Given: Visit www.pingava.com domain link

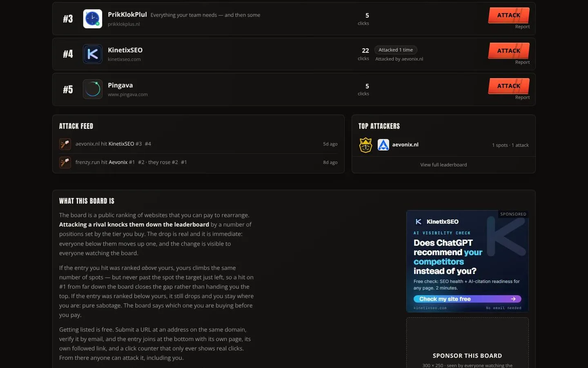Looking at the screenshot, I should tap(128, 94).
